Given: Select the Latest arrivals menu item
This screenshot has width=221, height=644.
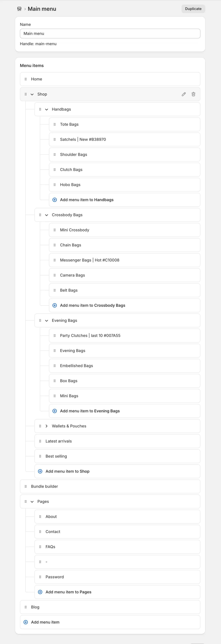Looking at the screenshot, I should pyautogui.click(x=58, y=441).
